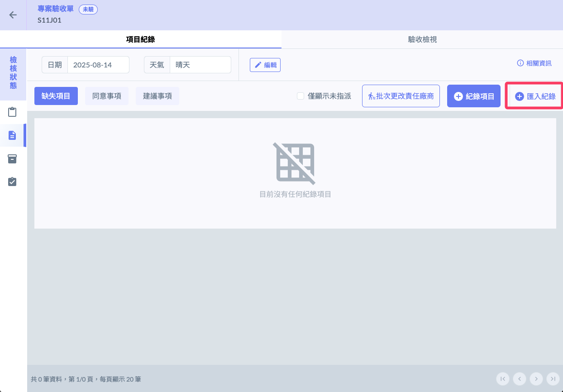Screen dimensions: 563x392
Task: Add a new 紀錄項目
Action: tap(473, 96)
